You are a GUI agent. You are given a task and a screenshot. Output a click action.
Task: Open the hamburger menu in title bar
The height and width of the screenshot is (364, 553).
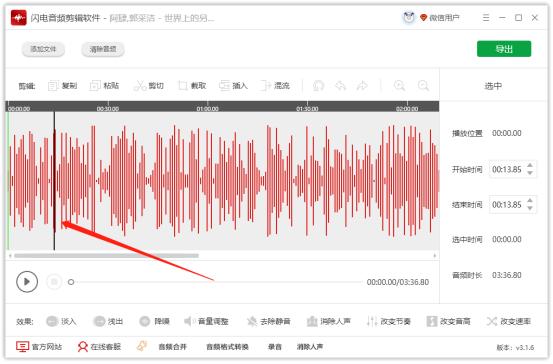pyautogui.click(x=486, y=17)
